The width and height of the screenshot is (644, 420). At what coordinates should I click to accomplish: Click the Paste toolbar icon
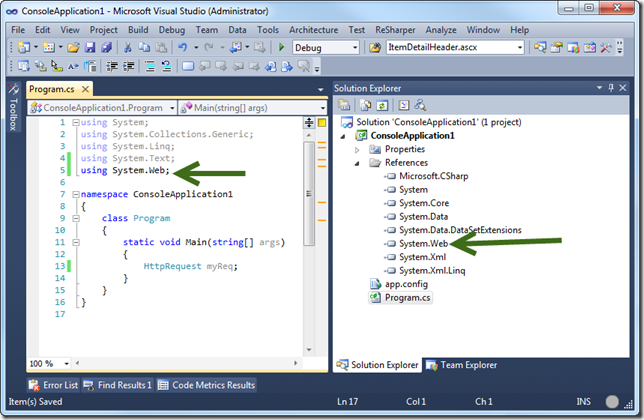point(161,48)
